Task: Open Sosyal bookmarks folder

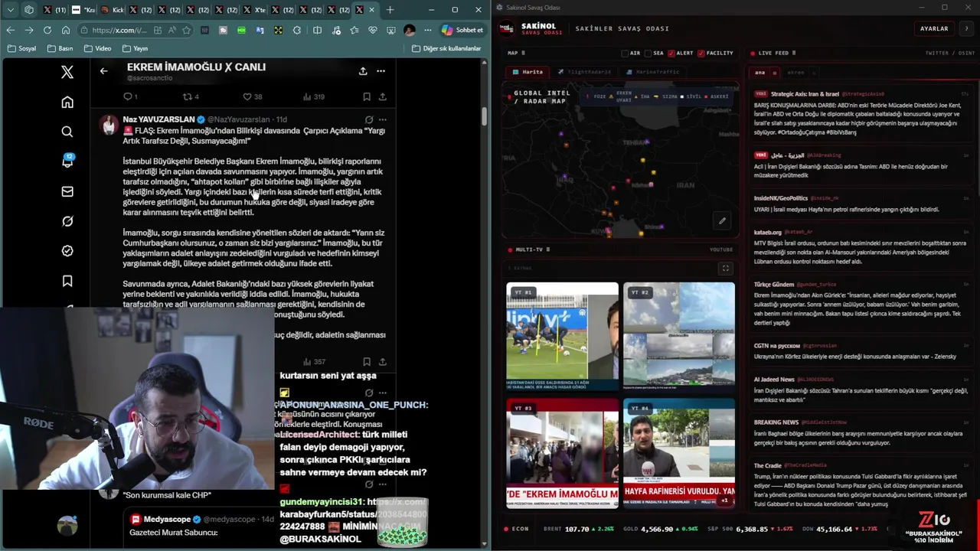Action: tap(21, 48)
